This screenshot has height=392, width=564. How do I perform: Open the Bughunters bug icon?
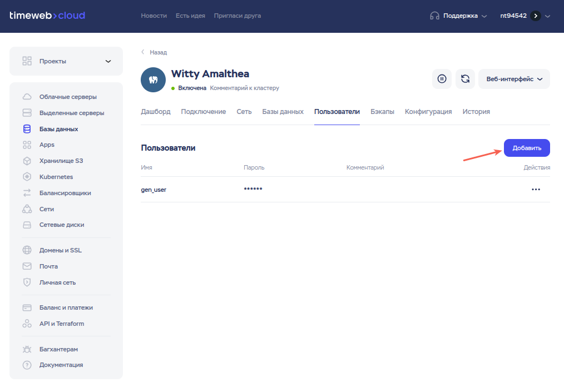point(27,349)
